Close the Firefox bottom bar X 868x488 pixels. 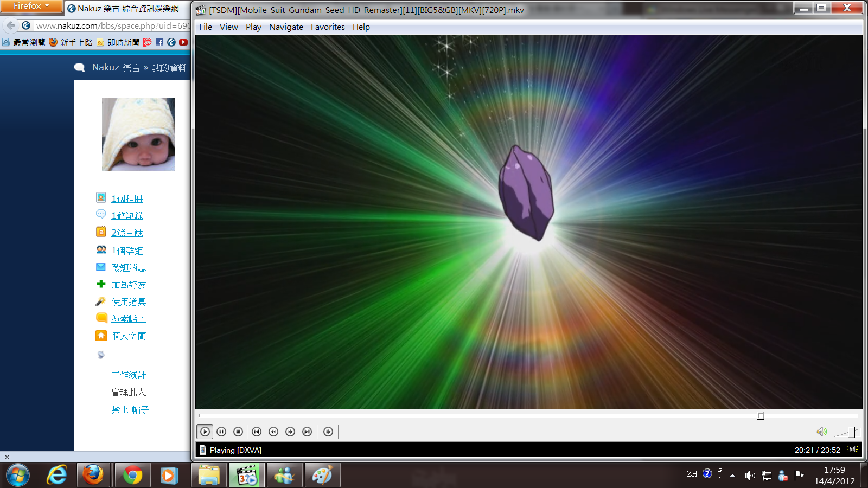(x=7, y=457)
